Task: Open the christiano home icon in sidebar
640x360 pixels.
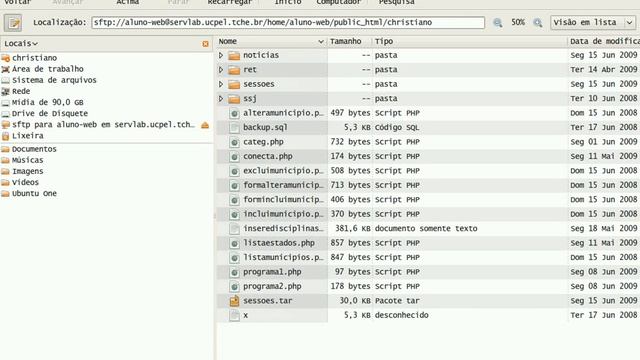Action: point(5,58)
